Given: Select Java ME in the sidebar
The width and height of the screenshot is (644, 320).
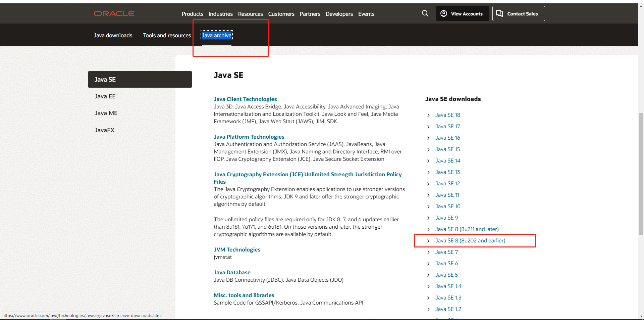Looking at the screenshot, I should coord(106,113).
